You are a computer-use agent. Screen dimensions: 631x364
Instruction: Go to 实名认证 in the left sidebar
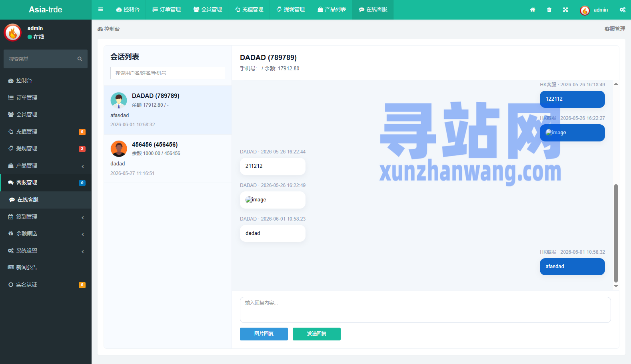(x=46, y=284)
